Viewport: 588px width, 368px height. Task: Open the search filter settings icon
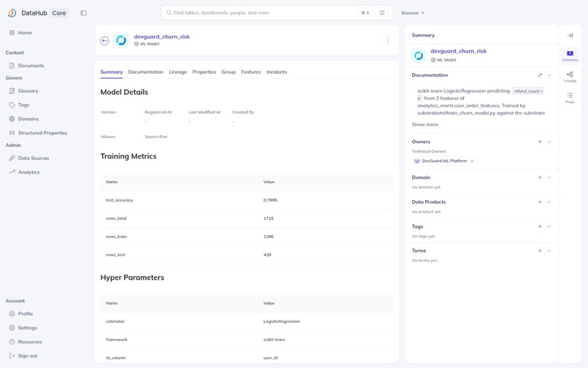pos(382,12)
